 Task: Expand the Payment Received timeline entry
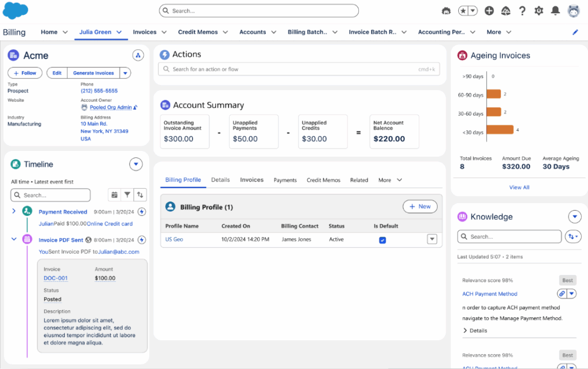pyautogui.click(x=14, y=212)
